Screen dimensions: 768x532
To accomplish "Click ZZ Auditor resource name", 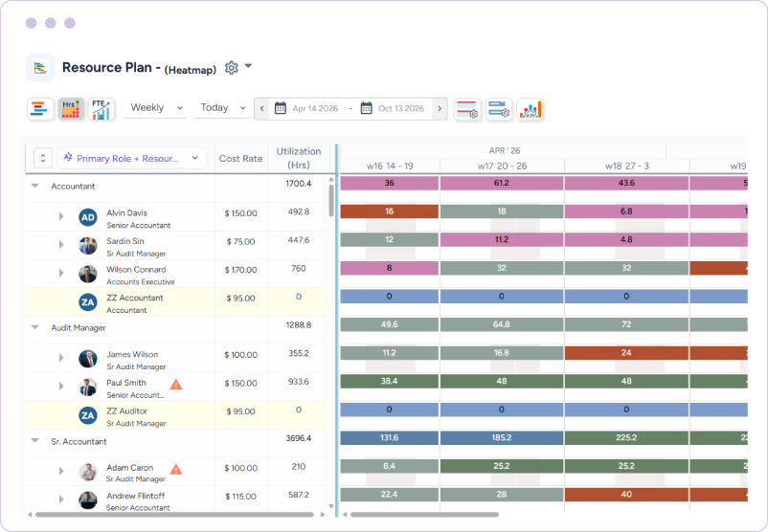I will pyautogui.click(x=126, y=410).
